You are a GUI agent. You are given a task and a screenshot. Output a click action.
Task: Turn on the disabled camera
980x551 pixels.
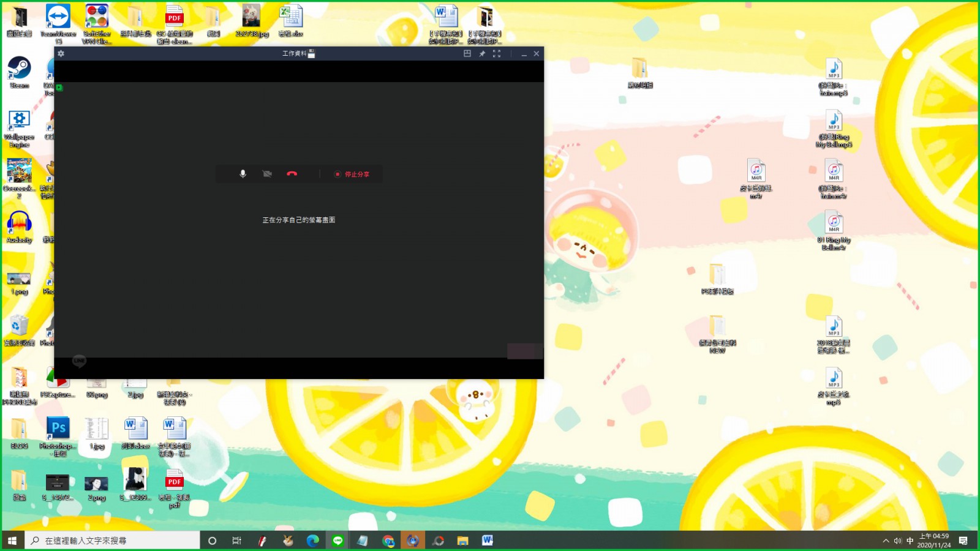(x=267, y=174)
